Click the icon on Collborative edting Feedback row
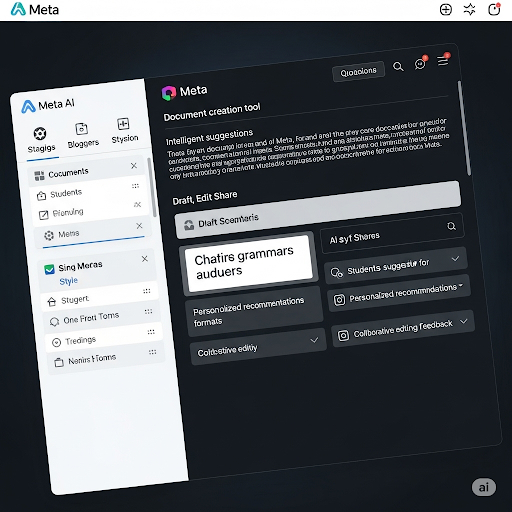Viewport: 512px width, 512px height. tap(343, 335)
